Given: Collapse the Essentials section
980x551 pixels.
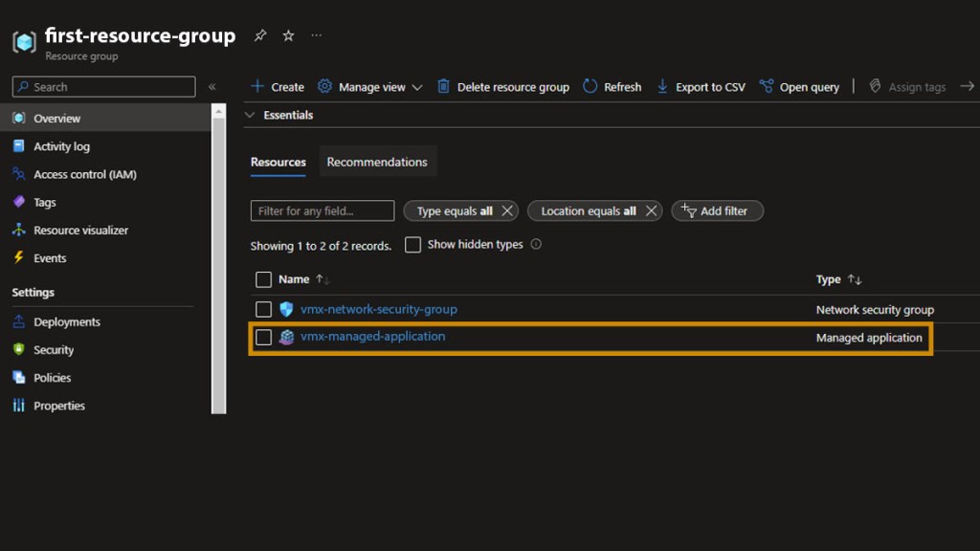Looking at the screenshot, I should (250, 115).
